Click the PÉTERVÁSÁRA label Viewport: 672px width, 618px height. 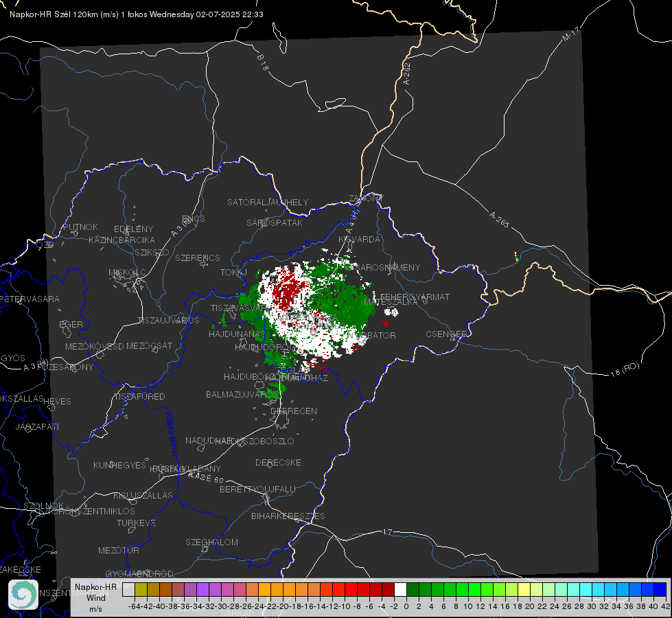[x=30, y=299]
